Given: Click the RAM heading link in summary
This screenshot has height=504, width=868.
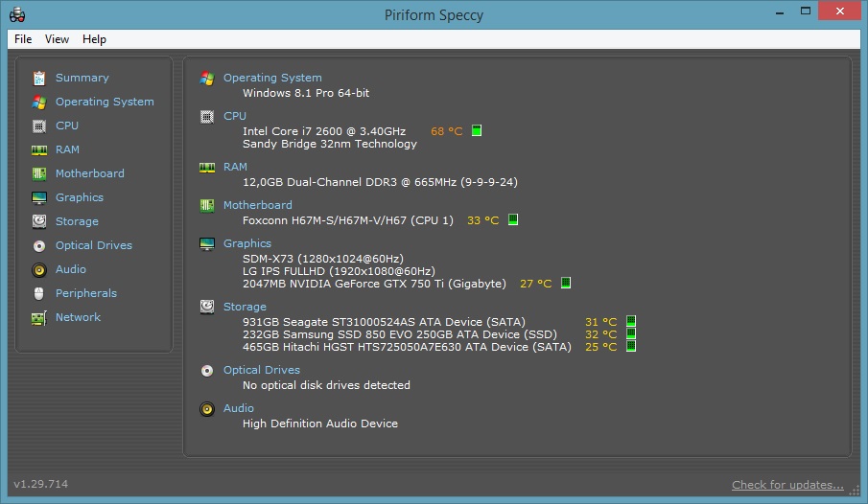Looking at the screenshot, I should (x=235, y=167).
